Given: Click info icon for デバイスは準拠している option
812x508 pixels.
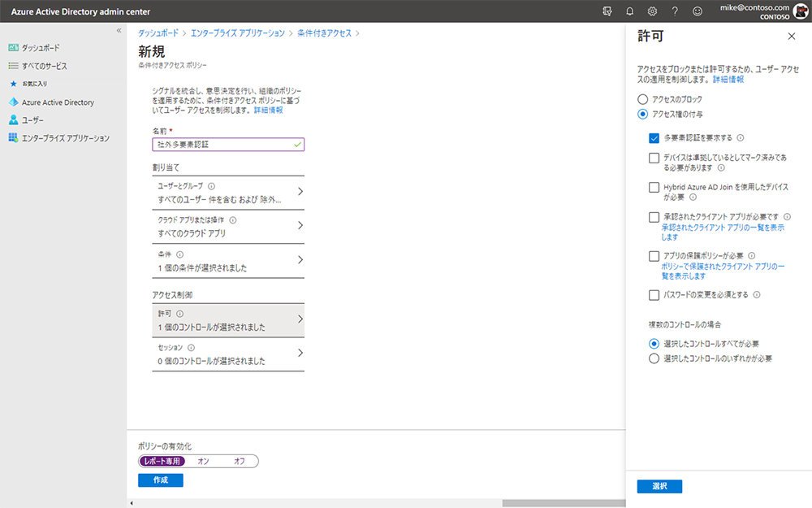Looking at the screenshot, I should 721,168.
